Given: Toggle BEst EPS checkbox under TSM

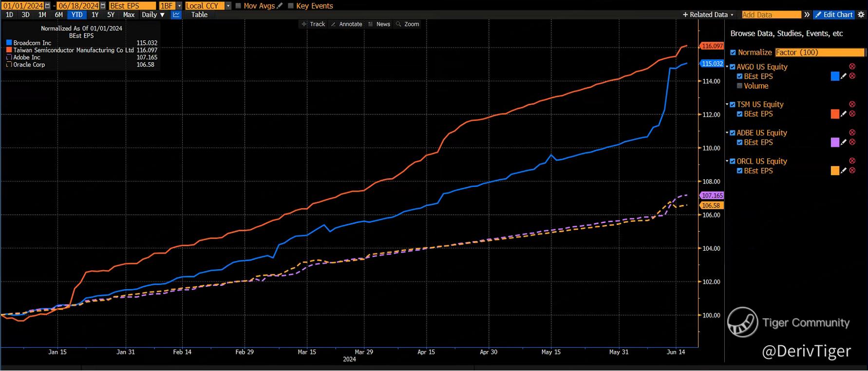Looking at the screenshot, I should point(740,114).
